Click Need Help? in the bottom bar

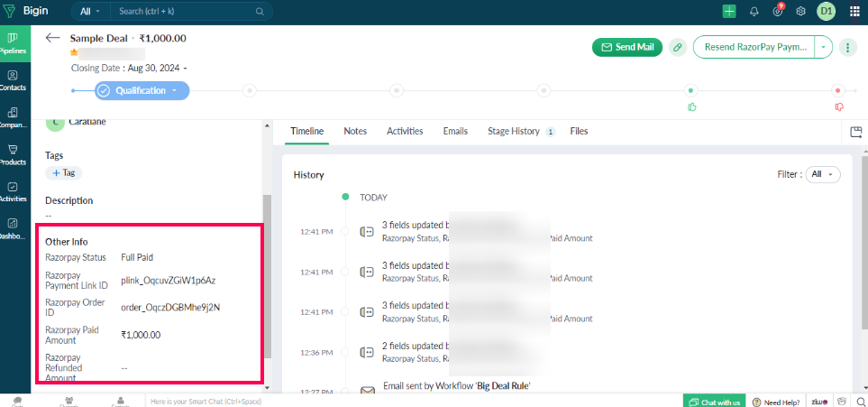tap(776, 402)
